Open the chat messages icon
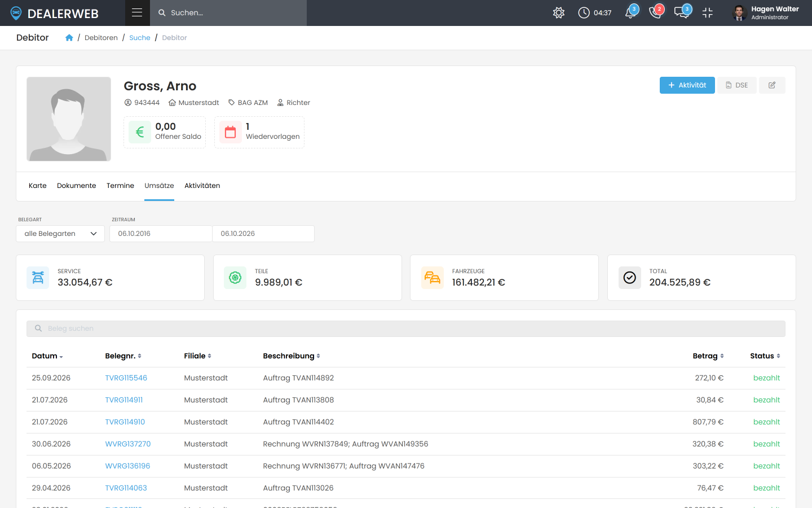 point(682,12)
